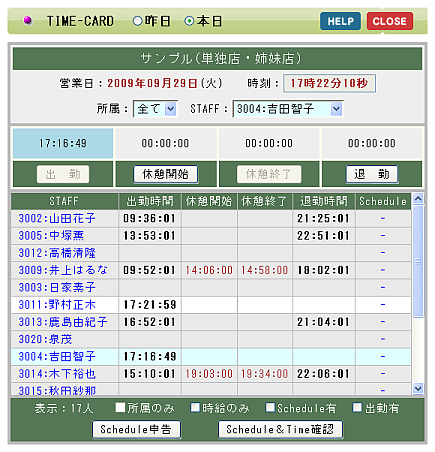Click the red CLOSE button
Viewport: 435px width, 452px height.
390,21
